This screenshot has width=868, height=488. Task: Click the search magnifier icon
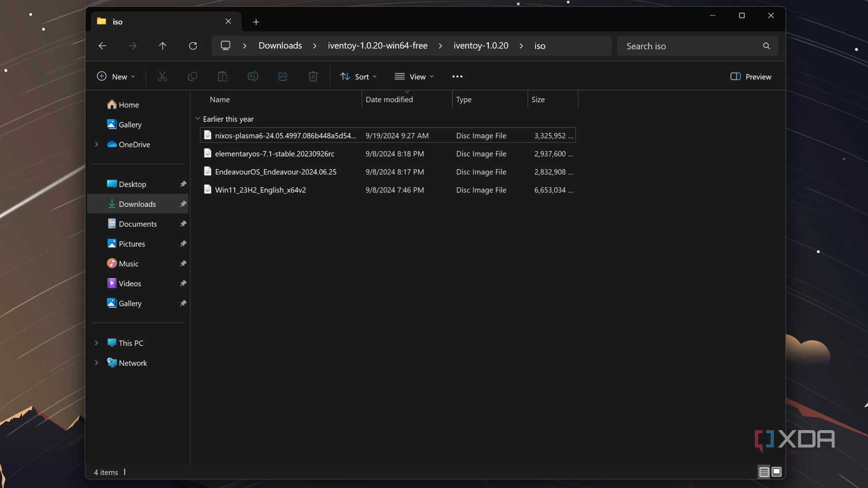(x=766, y=46)
